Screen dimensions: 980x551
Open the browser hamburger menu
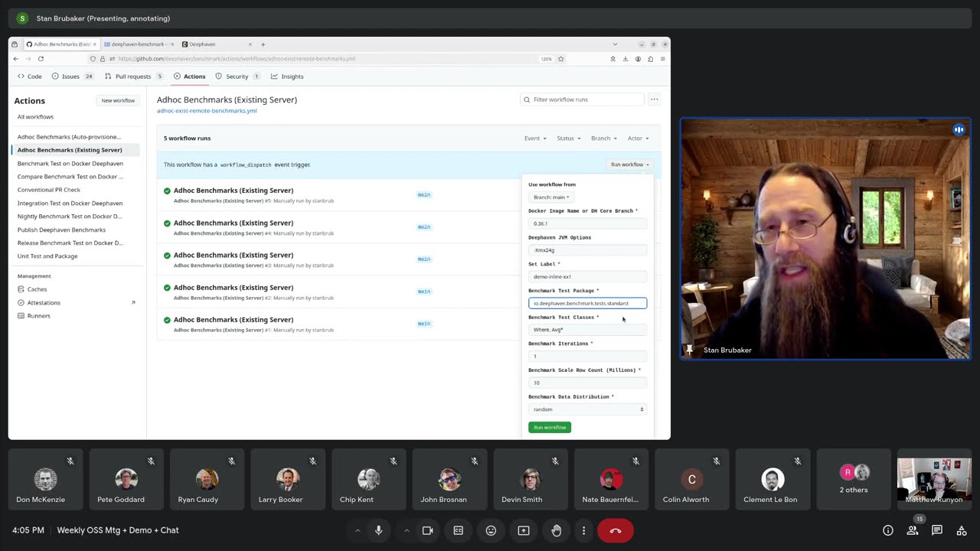tap(662, 59)
